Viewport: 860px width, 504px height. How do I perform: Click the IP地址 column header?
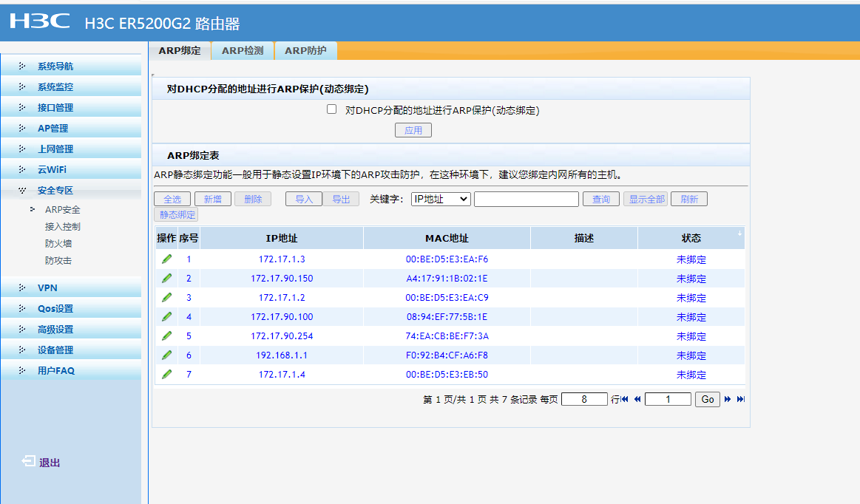(282, 238)
